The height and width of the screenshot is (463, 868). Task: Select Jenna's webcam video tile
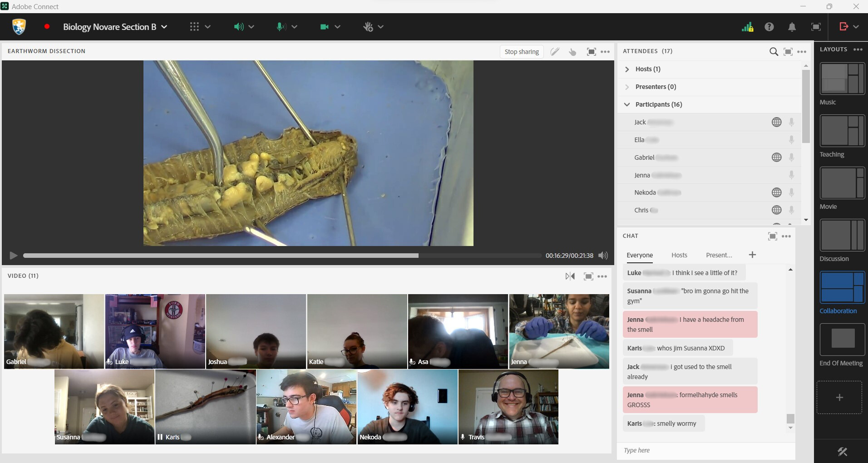(x=559, y=331)
